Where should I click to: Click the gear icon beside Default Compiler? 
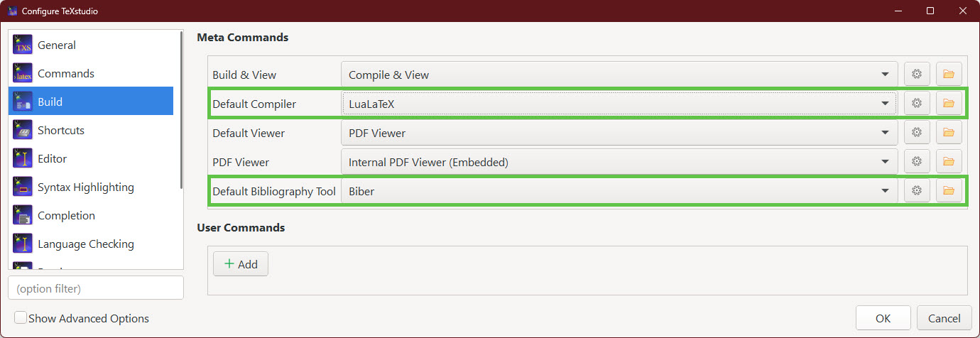click(x=916, y=104)
